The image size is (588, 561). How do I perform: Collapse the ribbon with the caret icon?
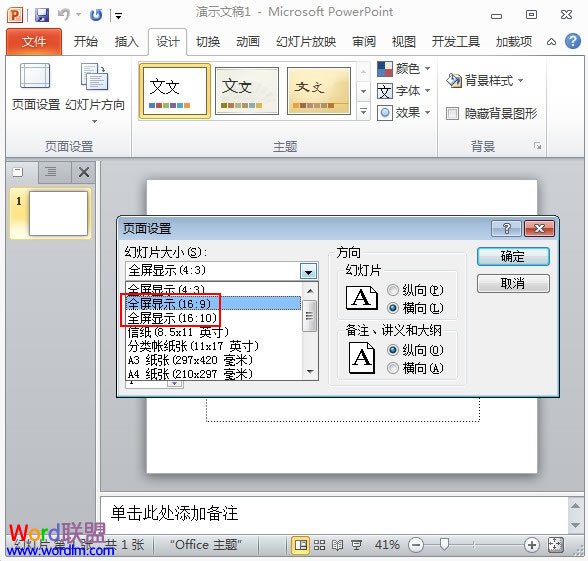[551, 42]
